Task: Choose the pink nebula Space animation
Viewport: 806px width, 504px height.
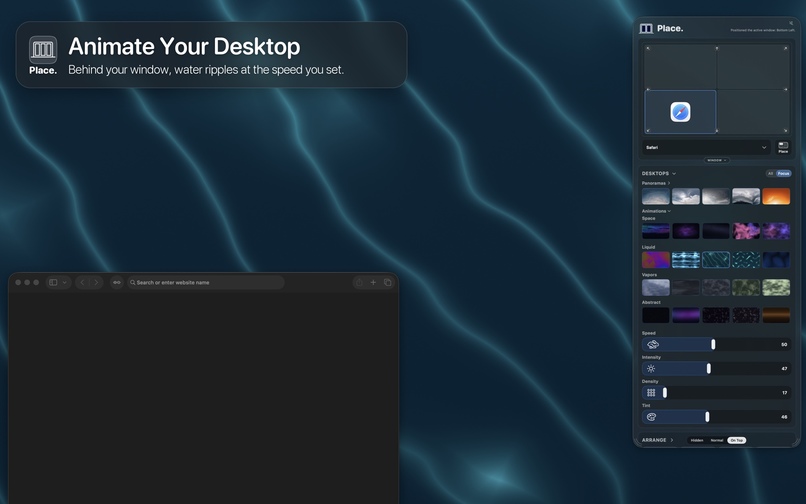Action: pyautogui.click(x=745, y=231)
